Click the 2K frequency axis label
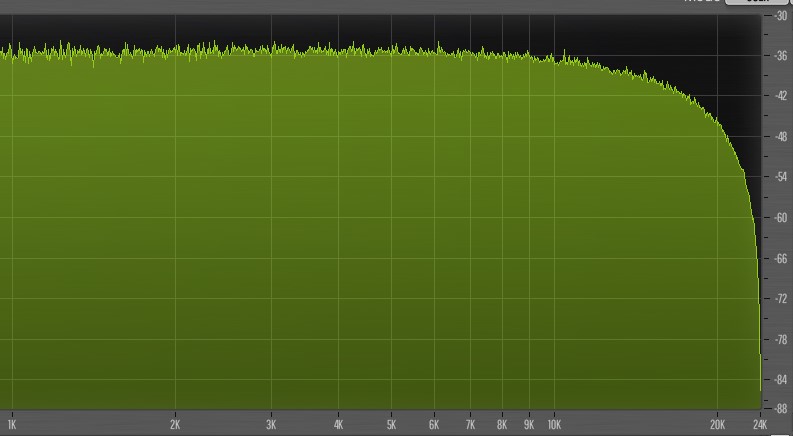Viewport: 793px width, 436px height. pyautogui.click(x=175, y=425)
